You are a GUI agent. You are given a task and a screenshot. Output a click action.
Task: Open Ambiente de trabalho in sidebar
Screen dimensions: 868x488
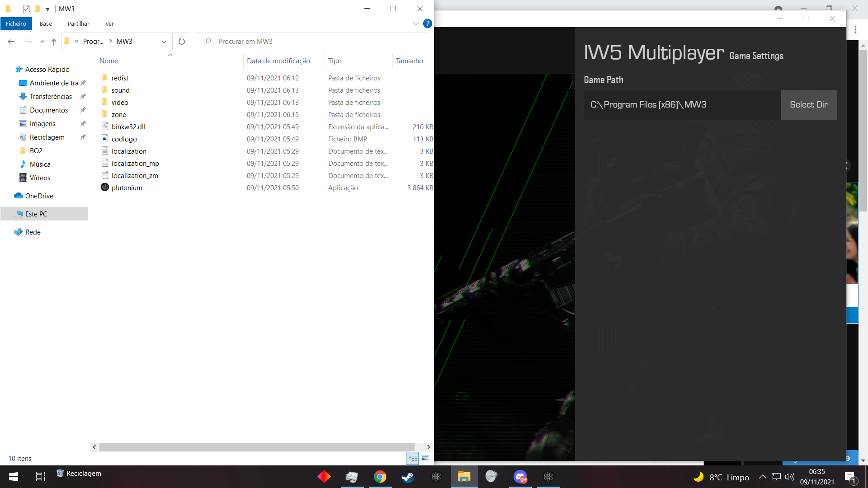point(54,83)
